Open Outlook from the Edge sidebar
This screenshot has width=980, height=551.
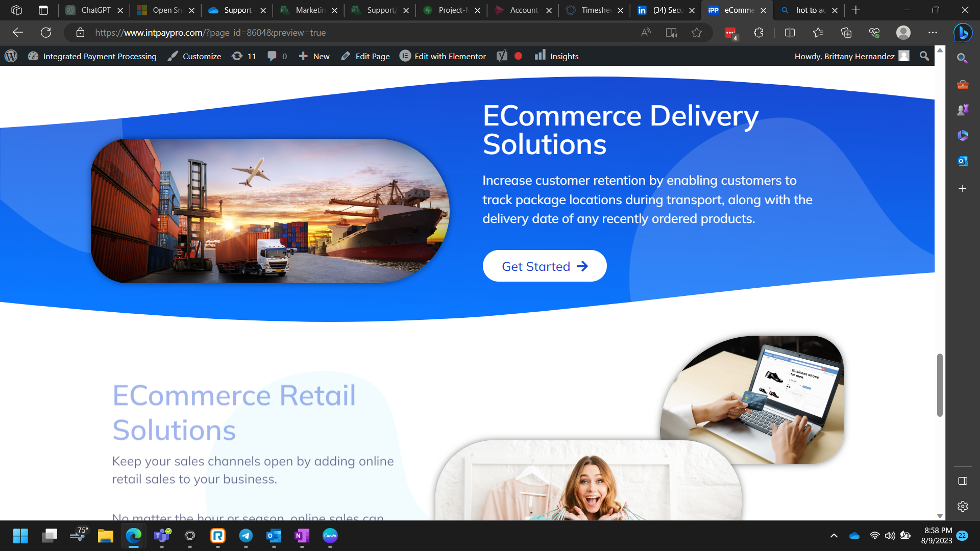(x=963, y=161)
